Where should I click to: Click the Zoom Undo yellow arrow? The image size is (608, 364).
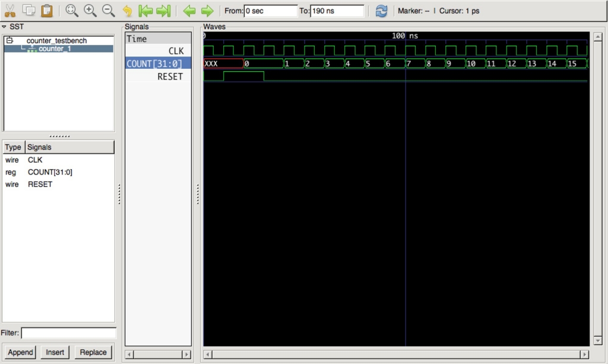(127, 10)
